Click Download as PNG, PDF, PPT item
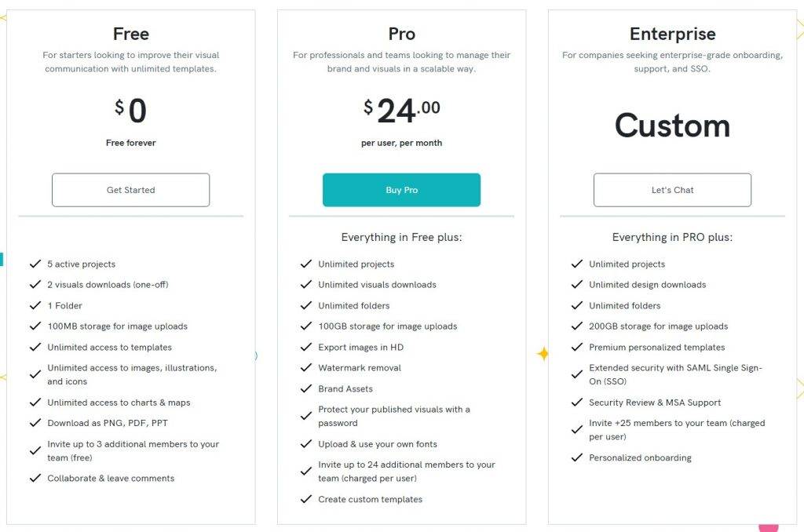 pos(108,423)
